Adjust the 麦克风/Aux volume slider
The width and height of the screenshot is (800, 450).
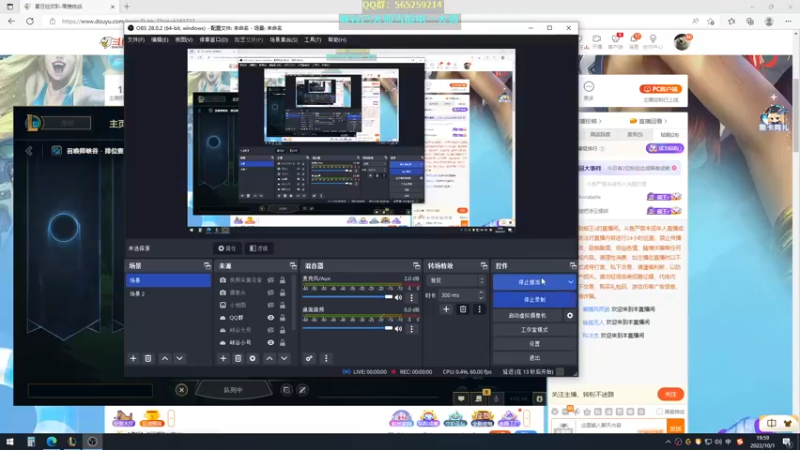[348, 297]
